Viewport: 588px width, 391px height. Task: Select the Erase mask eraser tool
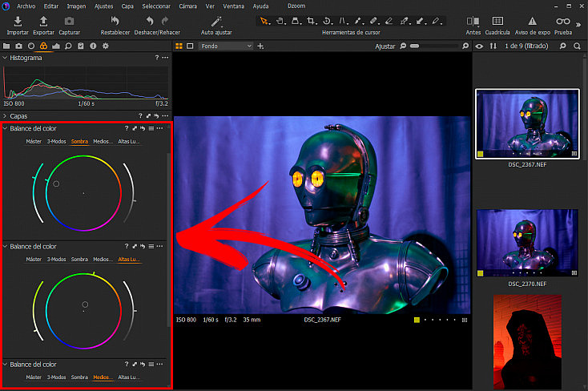point(389,21)
